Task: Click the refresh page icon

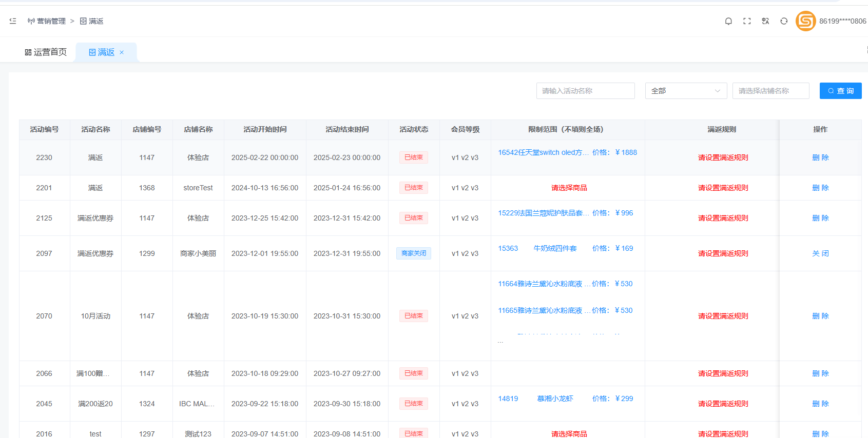Action: (x=784, y=21)
